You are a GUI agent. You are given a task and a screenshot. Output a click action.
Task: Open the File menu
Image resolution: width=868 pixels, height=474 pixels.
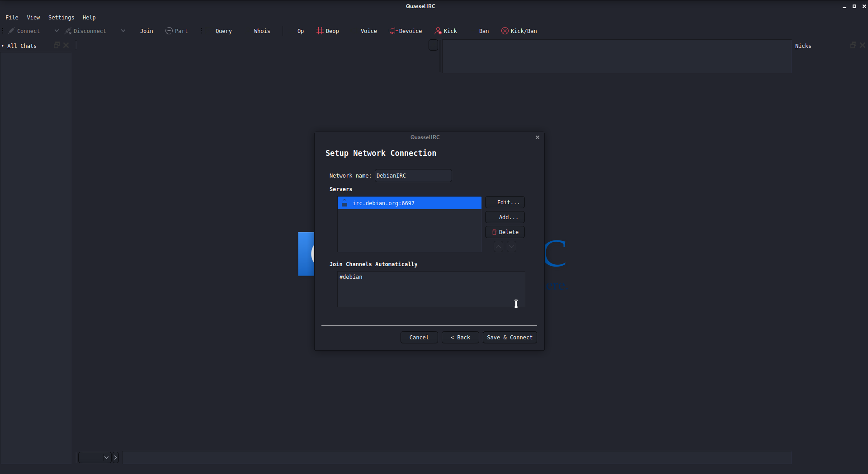click(12, 18)
